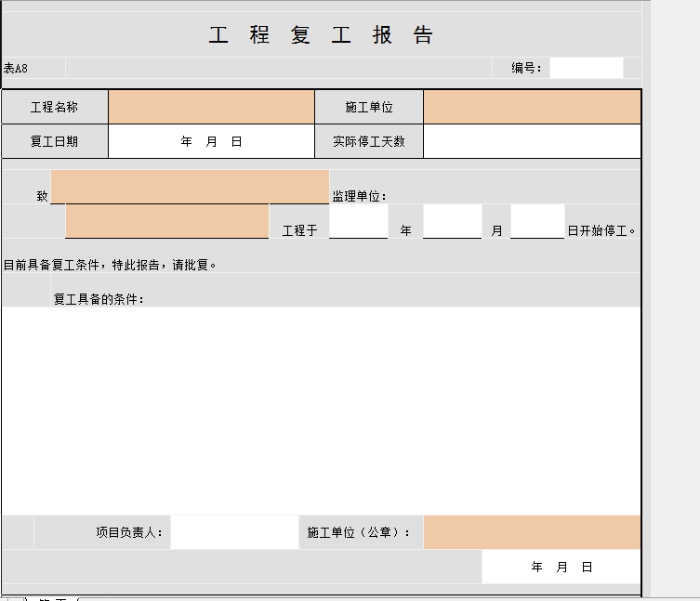Select the orange field before 工程于
Viewport: 700px width, 601px height.
[167, 221]
